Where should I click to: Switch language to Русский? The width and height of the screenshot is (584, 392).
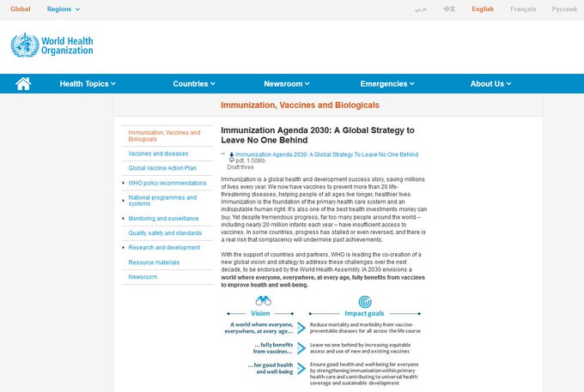[564, 9]
